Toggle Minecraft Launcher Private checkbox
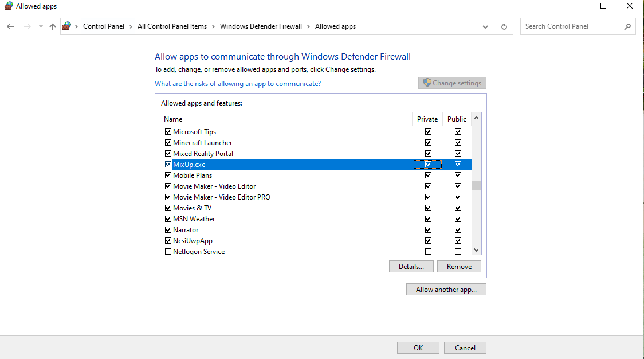This screenshot has width=644, height=359. [x=429, y=143]
